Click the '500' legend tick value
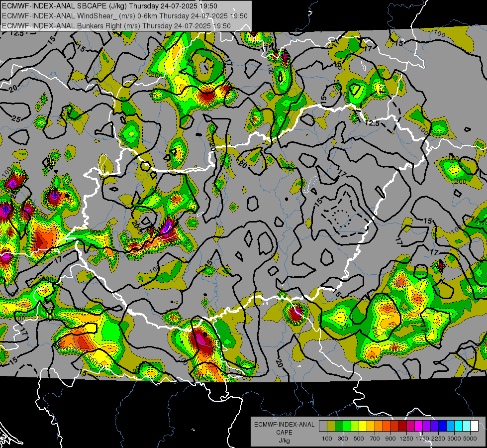Viewport: 487px width, 448px height. tap(359, 439)
